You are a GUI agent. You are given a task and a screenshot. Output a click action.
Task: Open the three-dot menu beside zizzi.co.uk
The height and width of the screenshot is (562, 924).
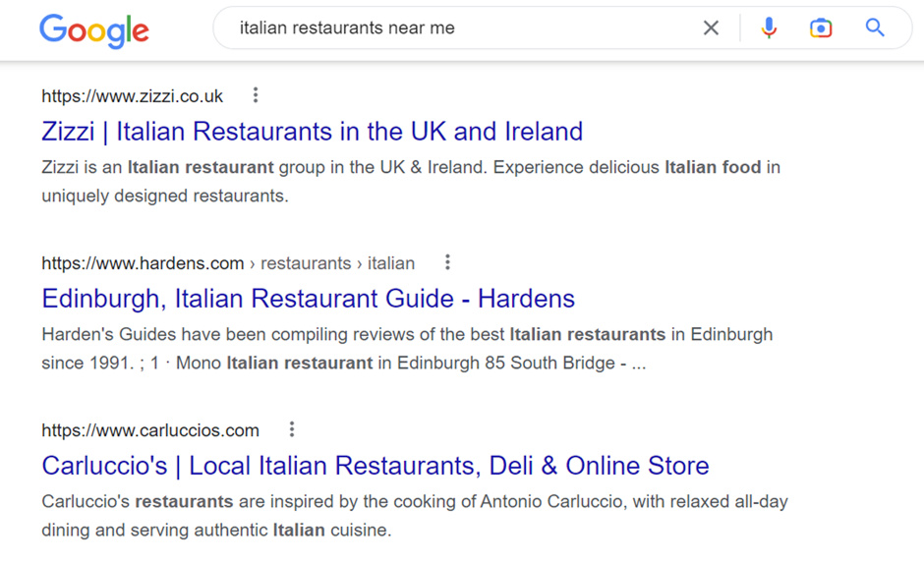[x=256, y=95]
